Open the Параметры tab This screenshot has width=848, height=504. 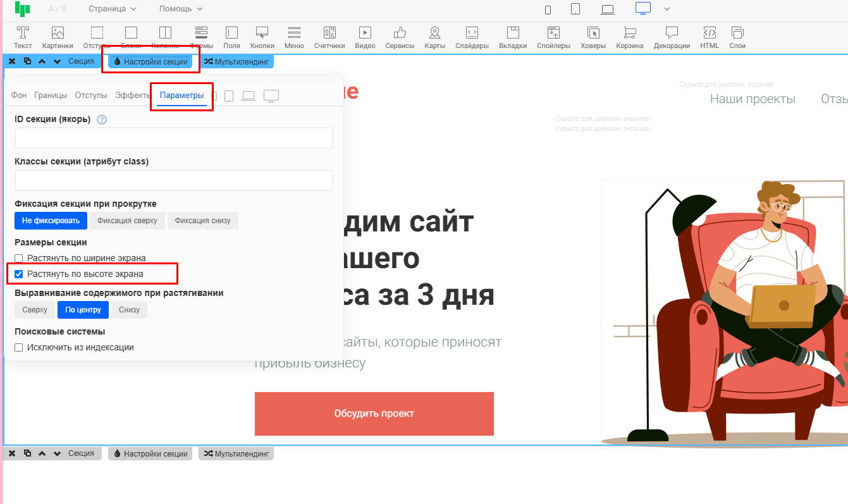pos(181,95)
